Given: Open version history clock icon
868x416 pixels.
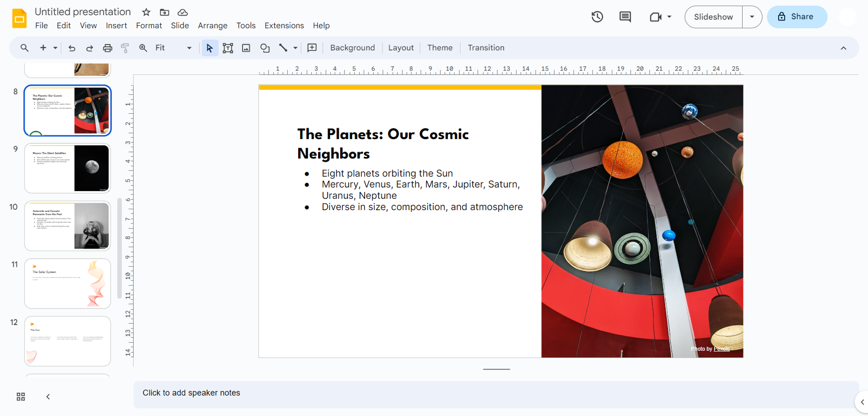Looking at the screenshot, I should coord(597,17).
